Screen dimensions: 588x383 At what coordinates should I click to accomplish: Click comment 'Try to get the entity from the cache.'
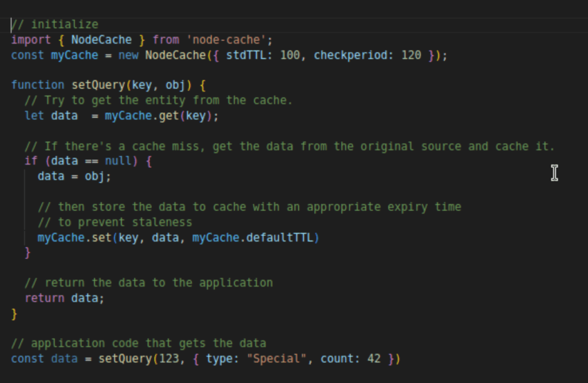pyautogui.click(x=159, y=101)
